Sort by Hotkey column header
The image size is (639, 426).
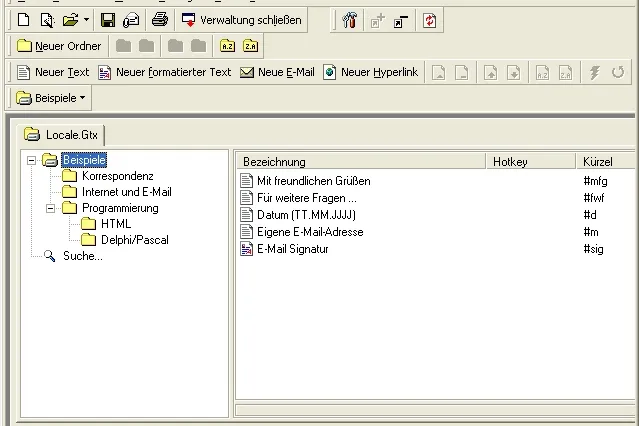[x=531, y=161]
